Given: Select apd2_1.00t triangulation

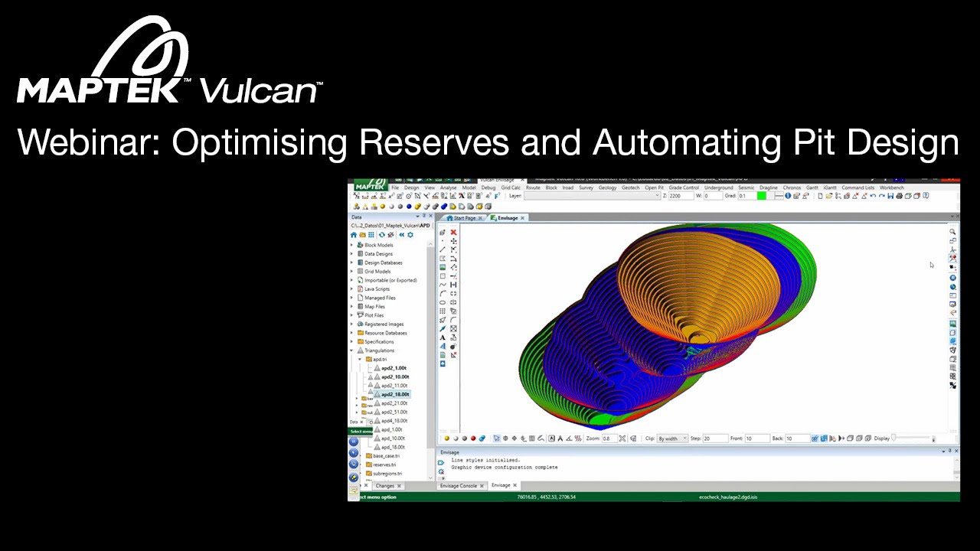Looking at the screenshot, I should coord(394,368).
